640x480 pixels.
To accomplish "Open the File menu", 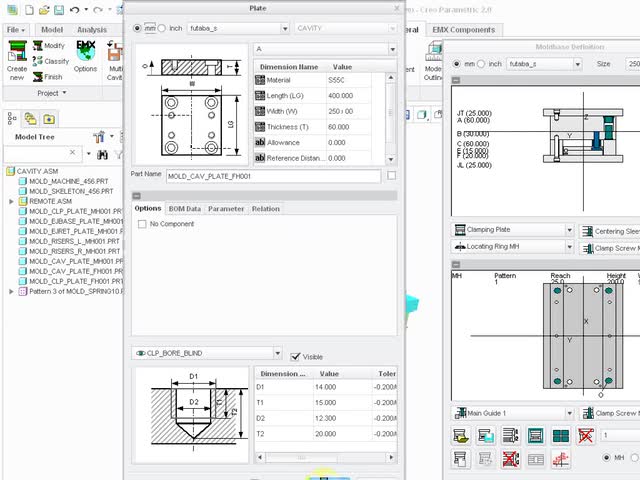I will pyautogui.click(x=17, y=30).
